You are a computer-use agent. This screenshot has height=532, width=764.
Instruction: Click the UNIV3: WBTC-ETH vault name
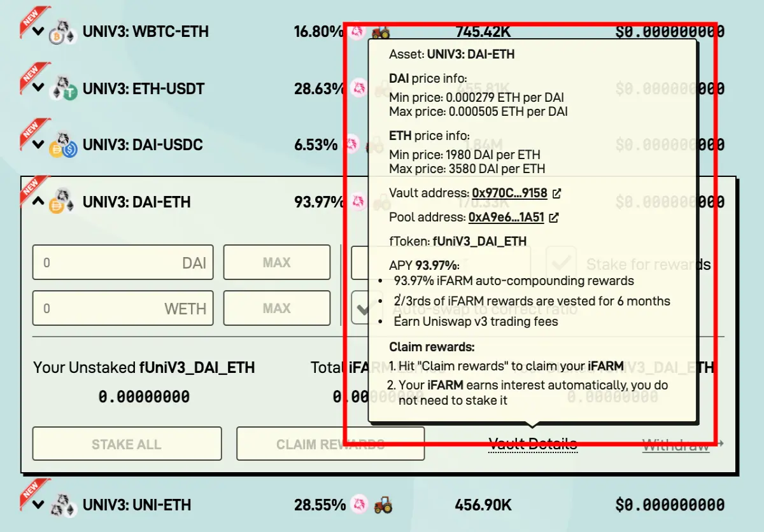pos(146,32)
